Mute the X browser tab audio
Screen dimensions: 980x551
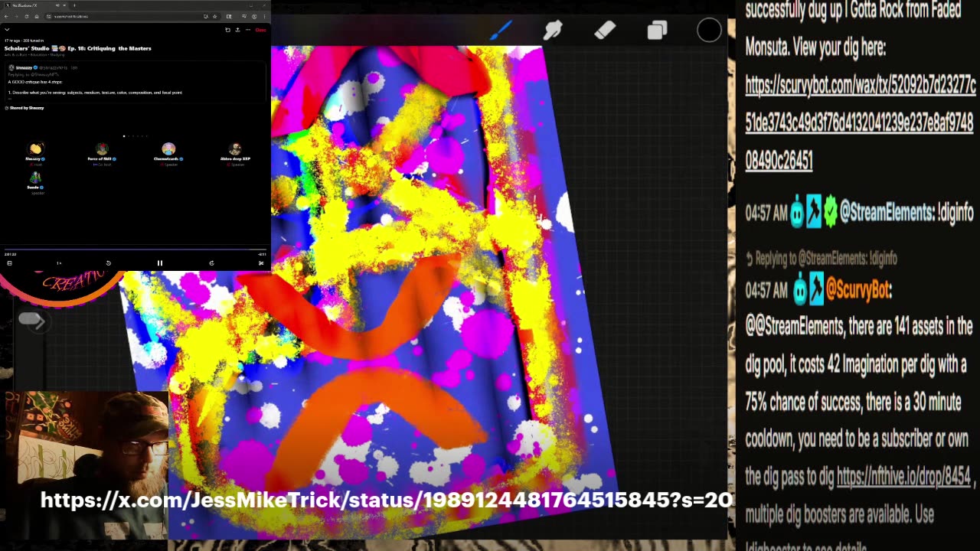tap(57, 5)
